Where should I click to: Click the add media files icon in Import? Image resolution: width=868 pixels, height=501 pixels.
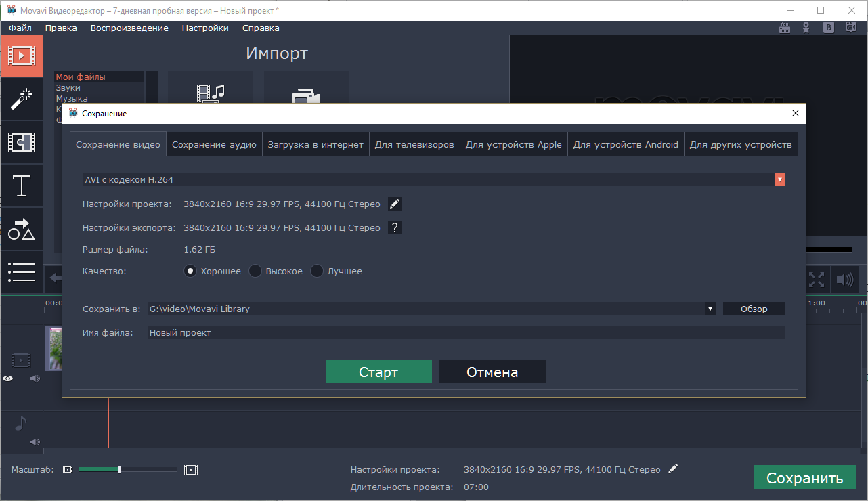(x=211, y=93)
